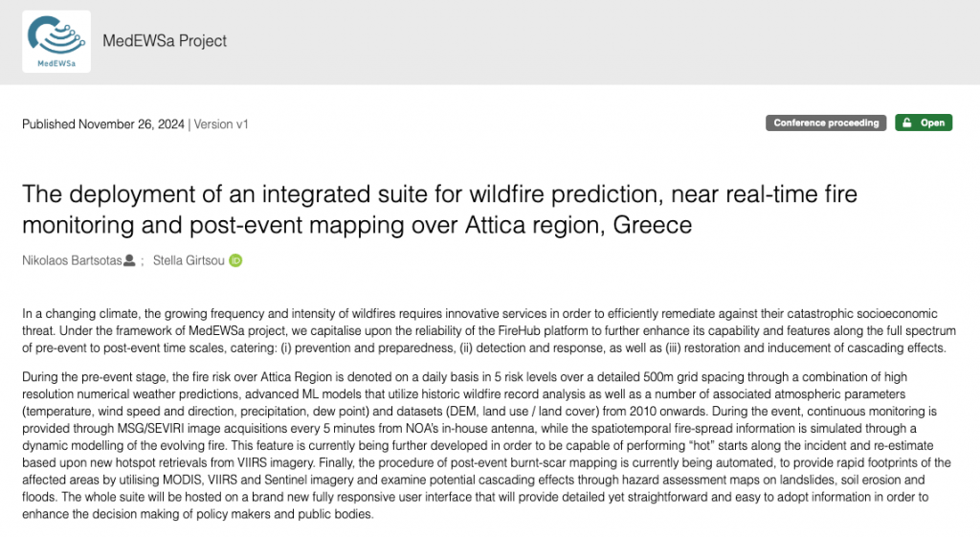The width and height of the screenshot is (980, 538).
Task: Click the abstract paragraph starting 'In a changing climate'
Action: coord(489,330)
